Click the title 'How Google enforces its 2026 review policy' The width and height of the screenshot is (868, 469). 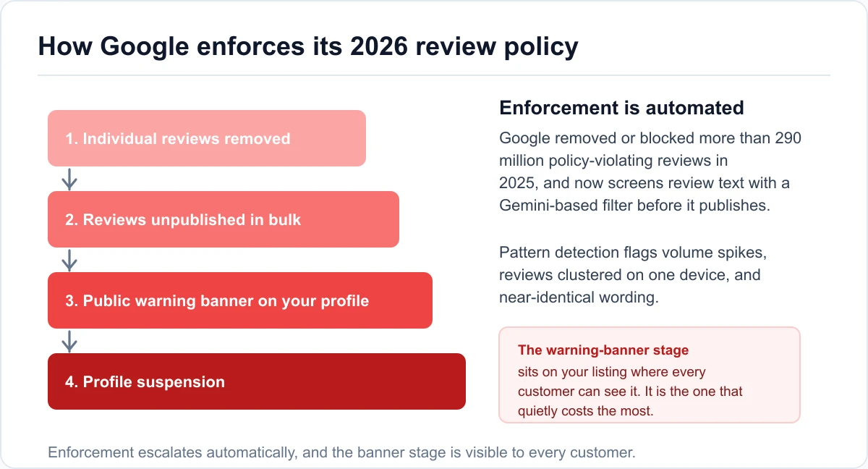point(308,47)
